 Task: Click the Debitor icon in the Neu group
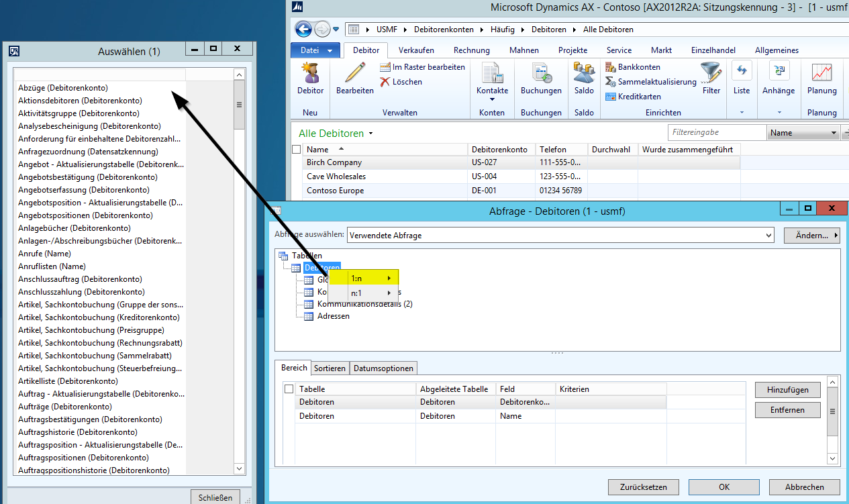310,72
